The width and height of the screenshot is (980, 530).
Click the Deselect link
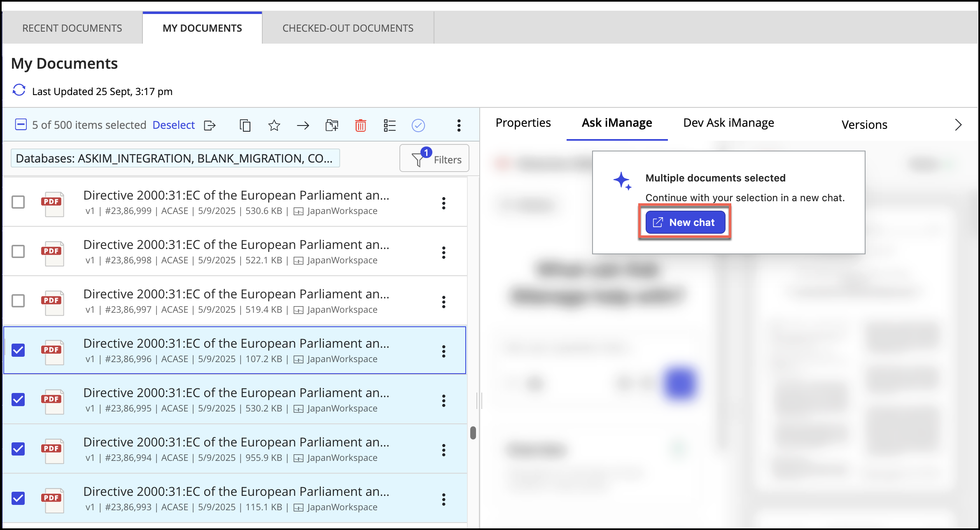[x=173, y=125]
